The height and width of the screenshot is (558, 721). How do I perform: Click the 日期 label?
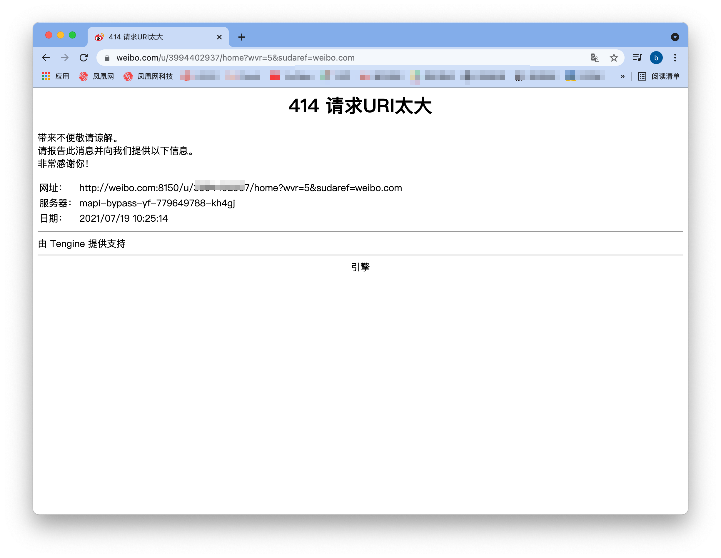point(50,219)
